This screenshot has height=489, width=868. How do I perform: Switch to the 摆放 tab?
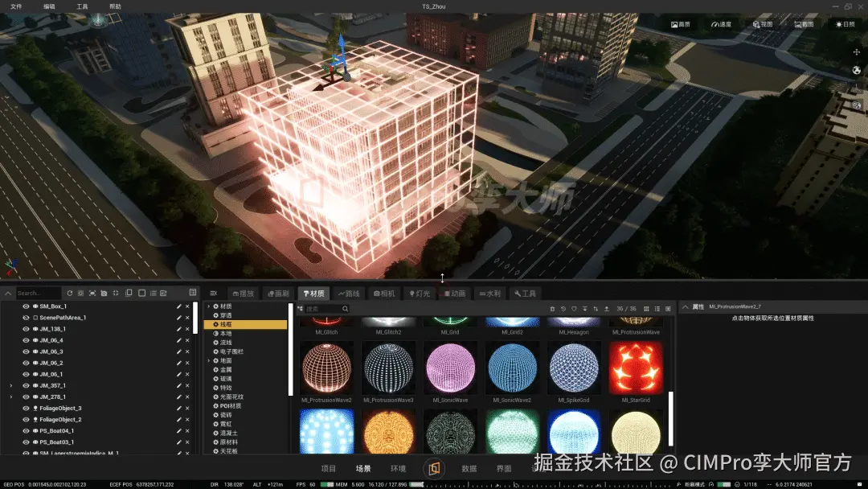click(x=244, y=294)
